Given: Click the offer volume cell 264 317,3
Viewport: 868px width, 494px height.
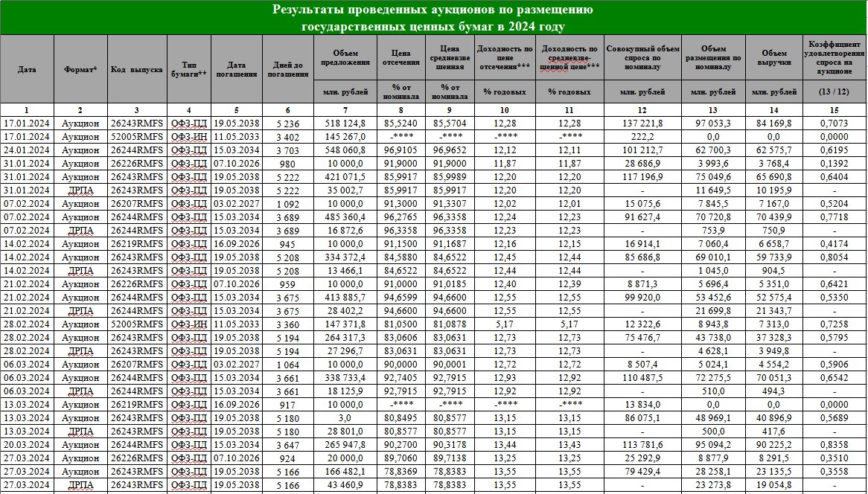Looking at the screenshot, I should coord(345,338).
